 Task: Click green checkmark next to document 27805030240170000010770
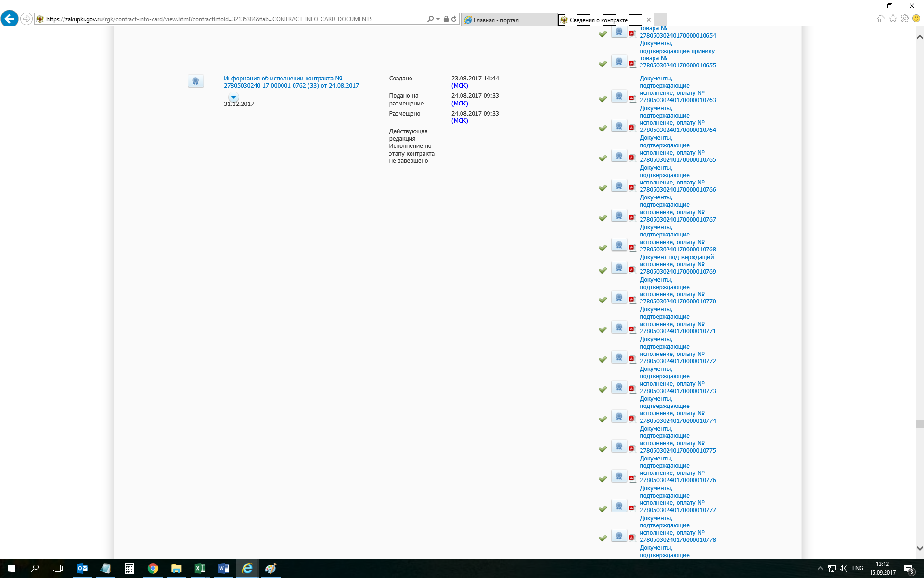[x=603, y=300]
